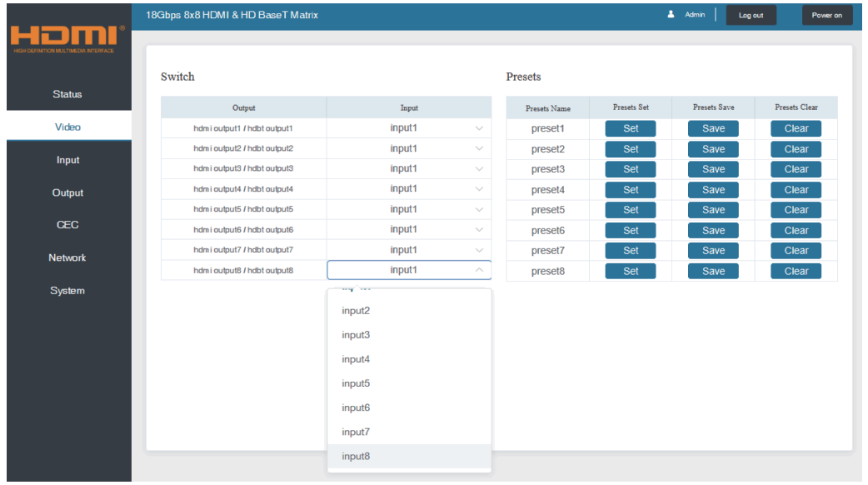The image size is (868, 485).
Task: Expand input dropdown for hdmi output1
Action: pyautogui.click(x=408, y=128)
